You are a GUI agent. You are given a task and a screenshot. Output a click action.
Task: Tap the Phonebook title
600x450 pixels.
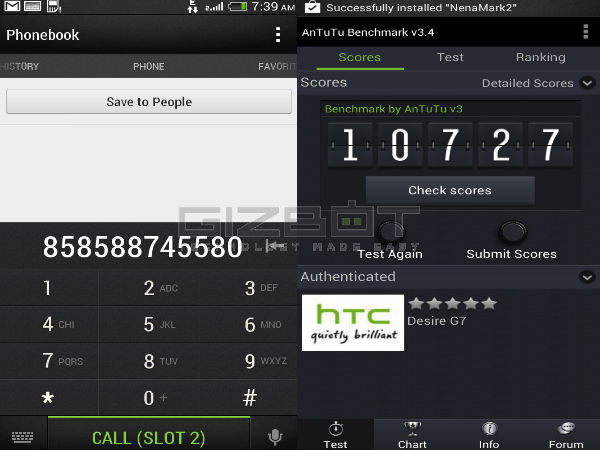(42, 35)
